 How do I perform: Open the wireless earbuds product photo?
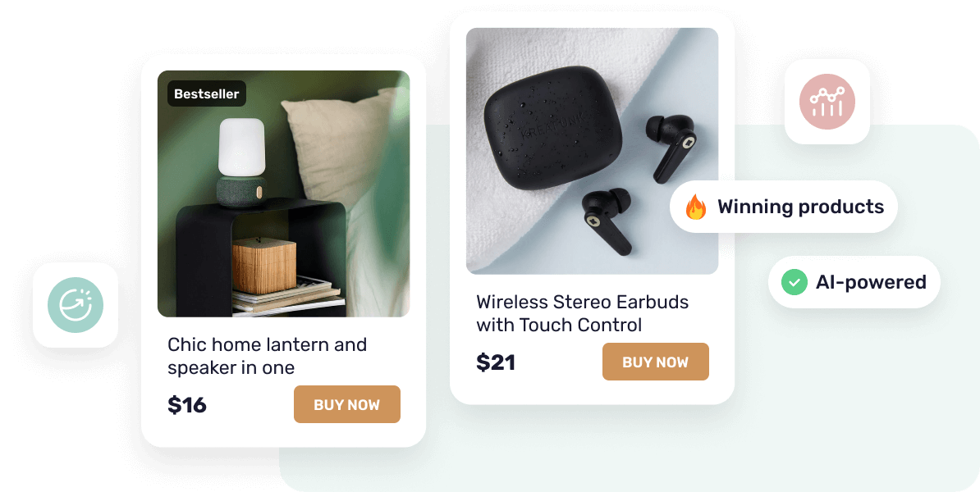(x=592, y=151)
